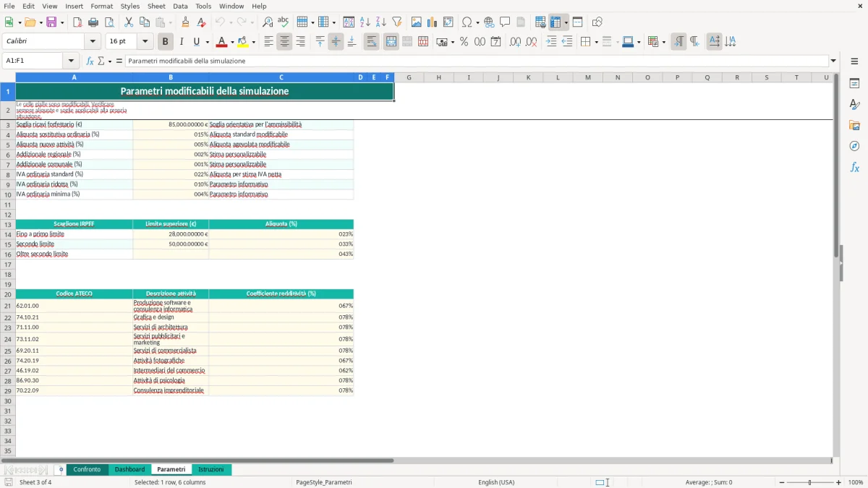Open the Font Size dropdown arrow

click(x=145, y=42)
